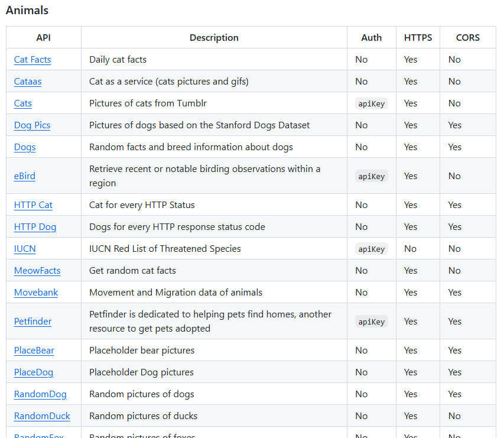Image resolution: width=504 pixels, height=438 pixels.
Task: Click CORS 'Yes' value in Dog Pics row
Action: pyautogui.click(x=454, y=125)
